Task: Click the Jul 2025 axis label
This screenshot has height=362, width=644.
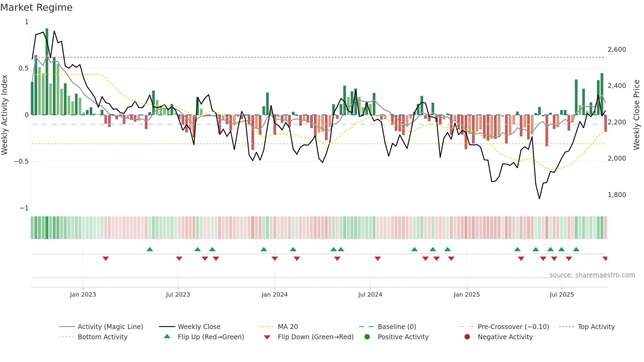Action: [562, 294]
